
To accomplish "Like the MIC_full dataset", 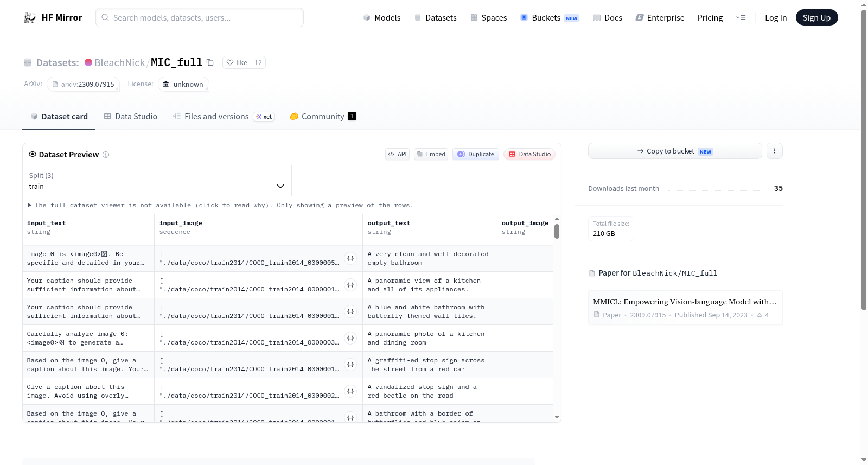I will coord(237,62).
